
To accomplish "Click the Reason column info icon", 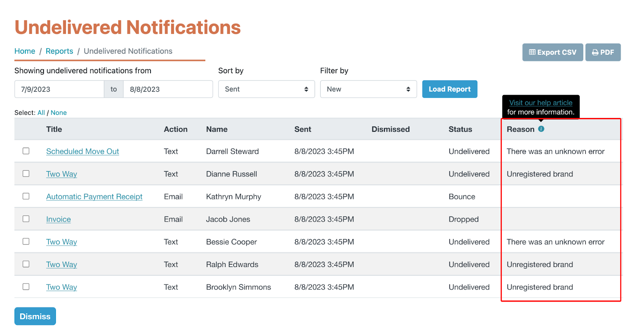I will click(x=541, y=129).
